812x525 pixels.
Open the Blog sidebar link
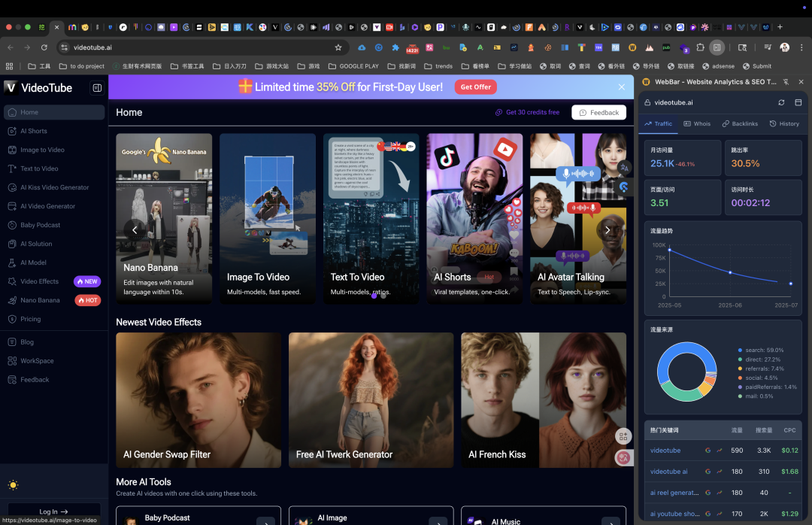[54, 342]
